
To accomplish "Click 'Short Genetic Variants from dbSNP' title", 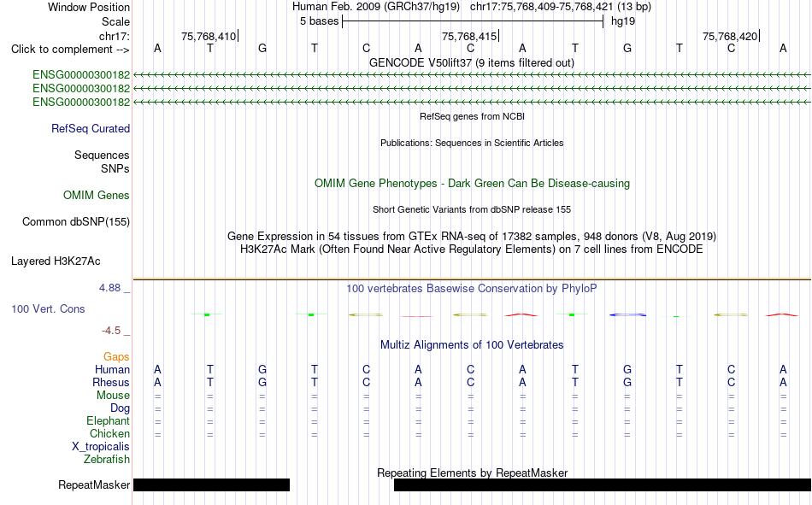I will (472, 209).
